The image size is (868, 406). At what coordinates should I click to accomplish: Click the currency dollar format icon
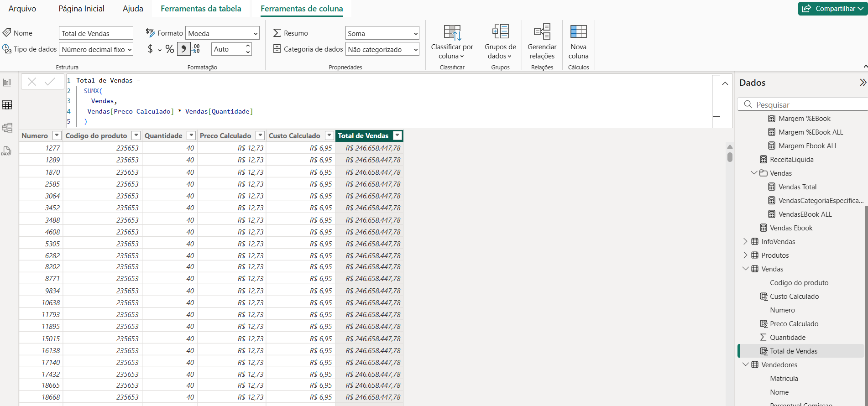click(150, 49)
